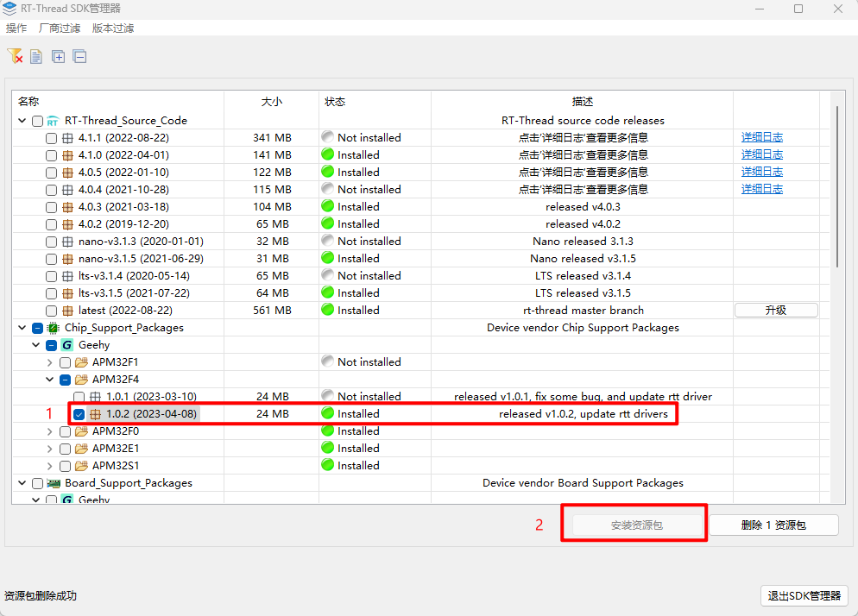Toggle the Chip_Support_Packages checkbox
The image size is (858, 616).
pos(38,328)
